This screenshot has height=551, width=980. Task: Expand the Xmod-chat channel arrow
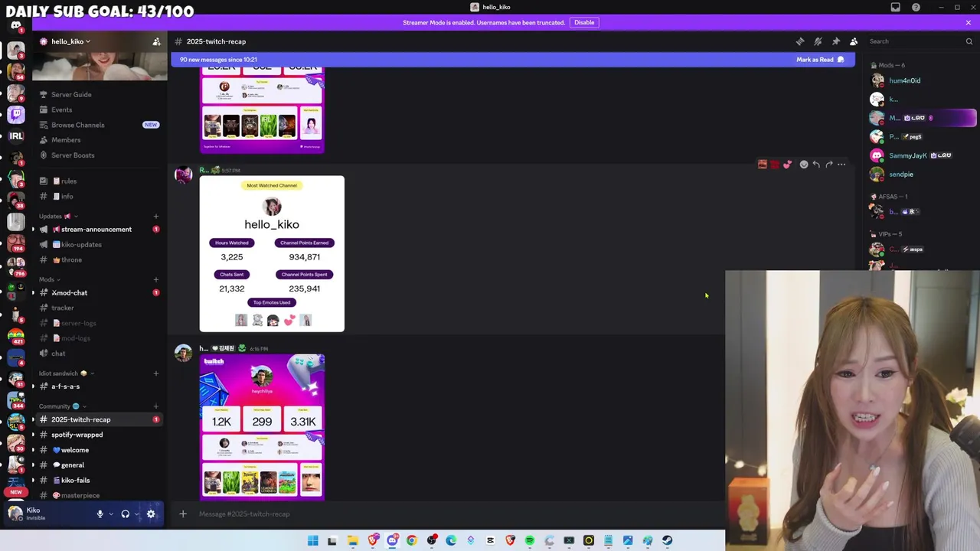pyautogui.click(x=33, y=293)
